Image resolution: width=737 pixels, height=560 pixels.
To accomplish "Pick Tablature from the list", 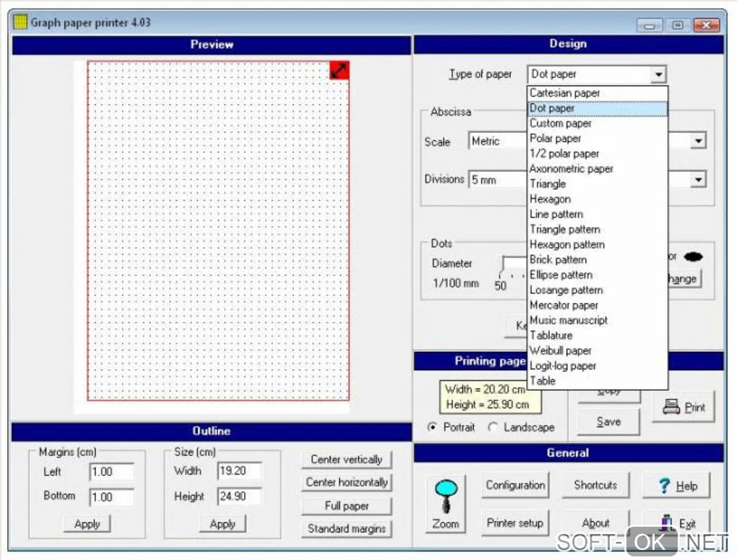I will (598, 335).
